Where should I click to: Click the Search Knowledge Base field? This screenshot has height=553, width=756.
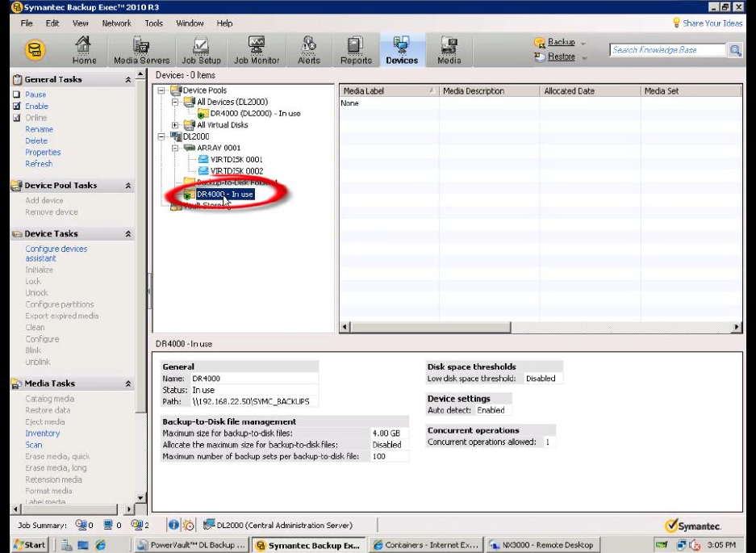(x=668, y=50)
